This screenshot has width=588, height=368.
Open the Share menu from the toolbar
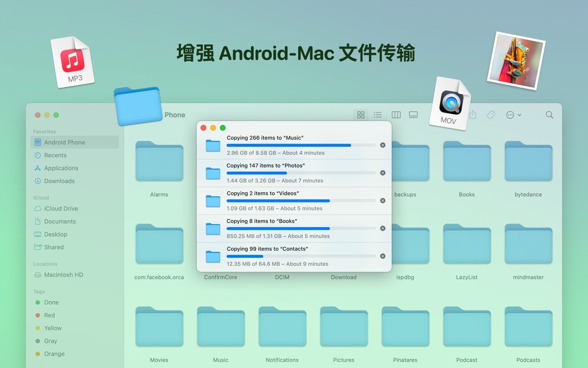pyautogui.click(x=472, y=114)
